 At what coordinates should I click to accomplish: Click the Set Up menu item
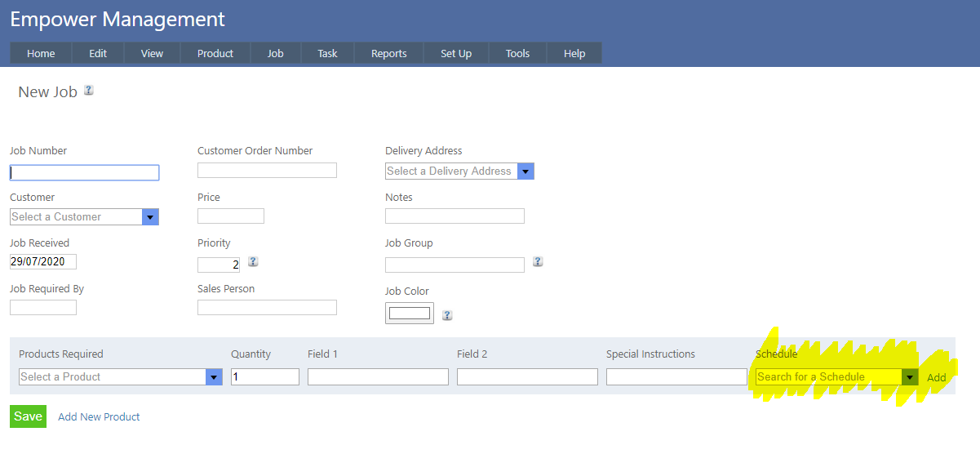456,54
